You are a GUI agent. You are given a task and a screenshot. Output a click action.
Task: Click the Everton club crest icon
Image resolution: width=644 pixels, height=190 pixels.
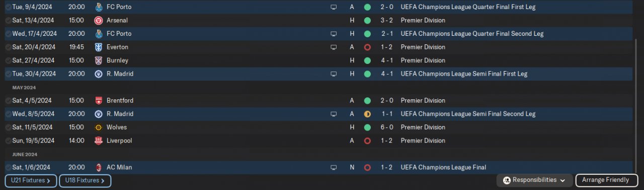pos(99,47)
